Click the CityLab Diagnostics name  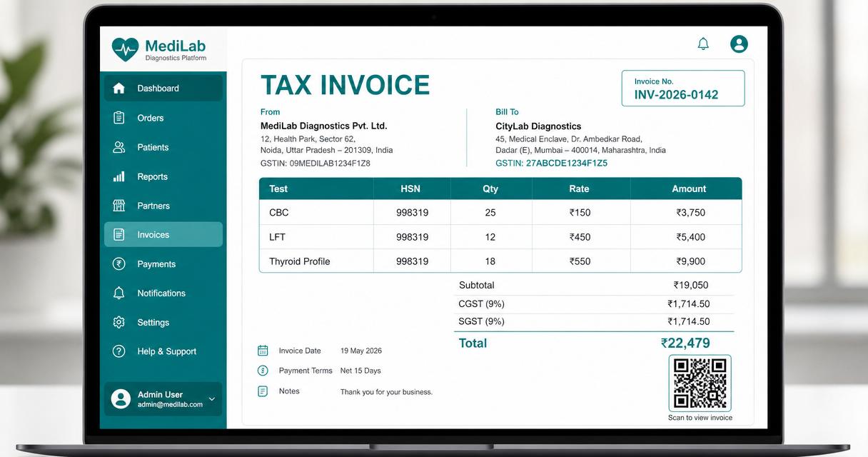pos(538,126)
